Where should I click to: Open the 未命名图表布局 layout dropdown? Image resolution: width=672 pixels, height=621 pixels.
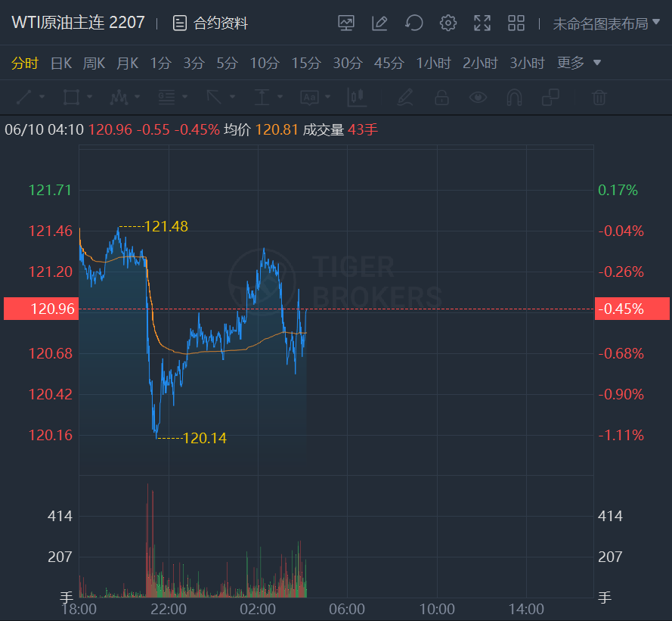606,23
